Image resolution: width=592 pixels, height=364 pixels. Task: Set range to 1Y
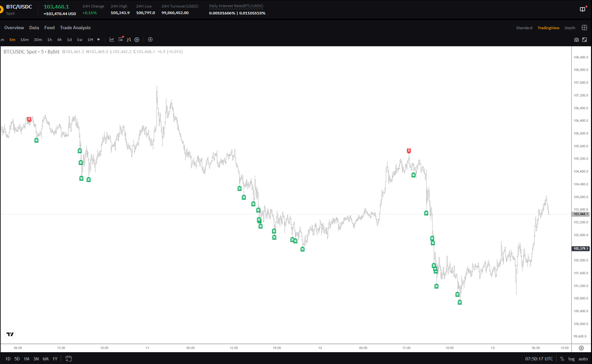point(55,359)
